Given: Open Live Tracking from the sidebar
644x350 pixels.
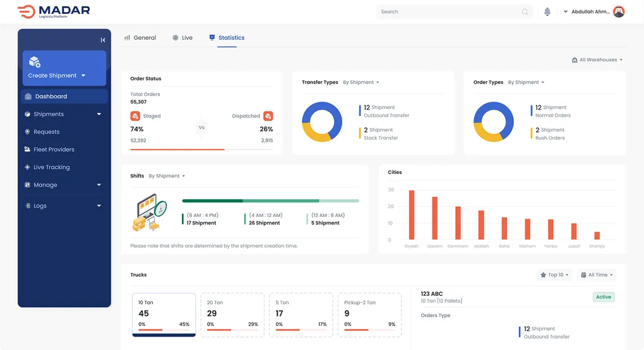Looking at the screenshot, I should pyautogui.click(x=51, y=167).
